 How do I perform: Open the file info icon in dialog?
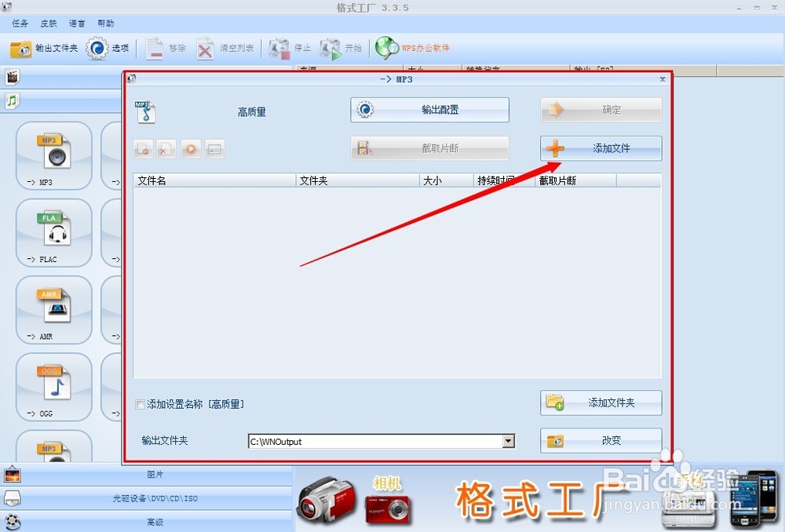click(214, 149)
